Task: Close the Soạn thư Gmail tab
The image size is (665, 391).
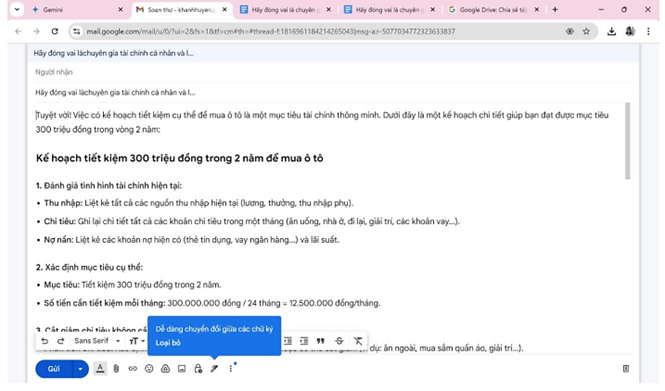Action: [224, 9]
